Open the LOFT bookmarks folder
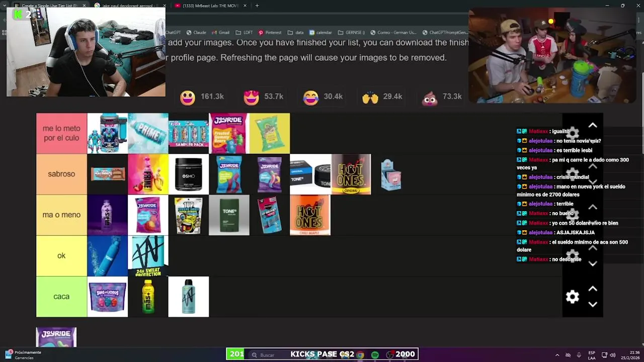The image size is (644, 362). 244,32
